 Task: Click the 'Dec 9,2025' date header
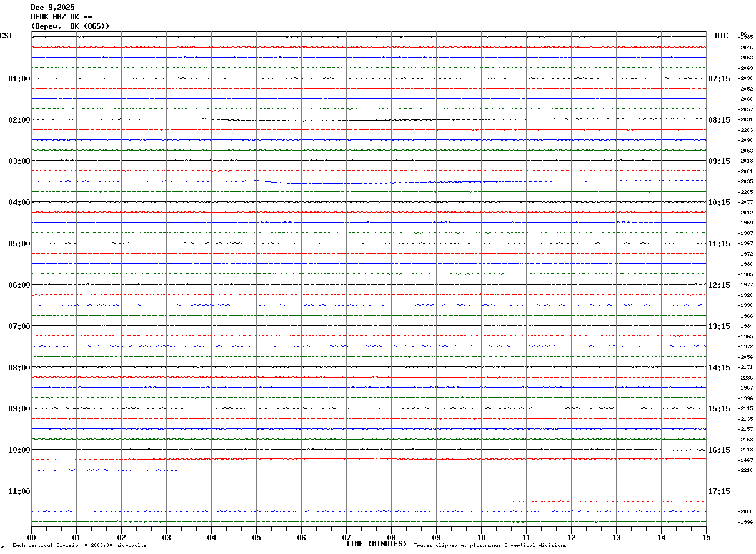point(52,8)
